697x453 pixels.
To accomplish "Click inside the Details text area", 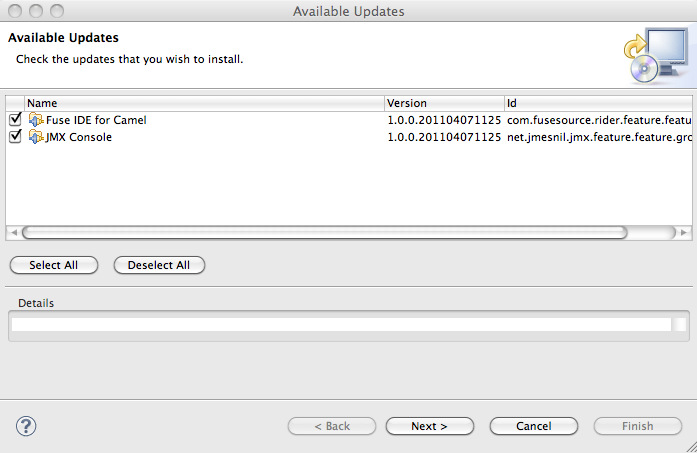I will point(341,325).
